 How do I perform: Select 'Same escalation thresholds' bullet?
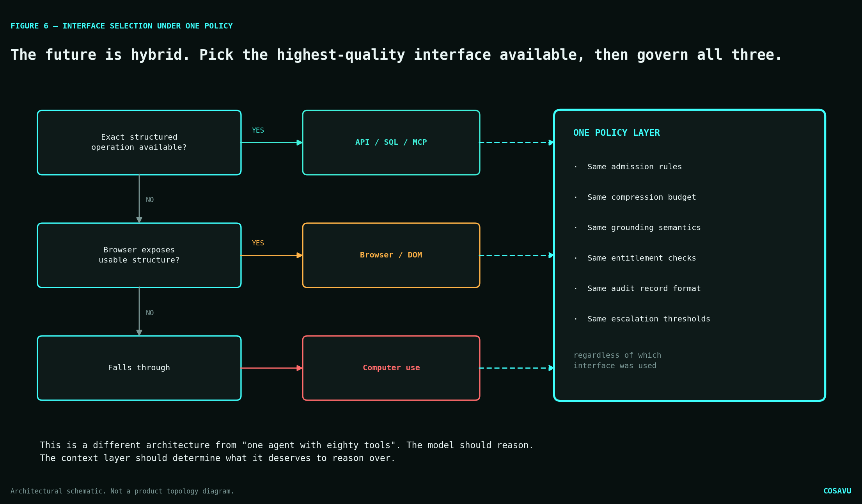click(649, 319)
